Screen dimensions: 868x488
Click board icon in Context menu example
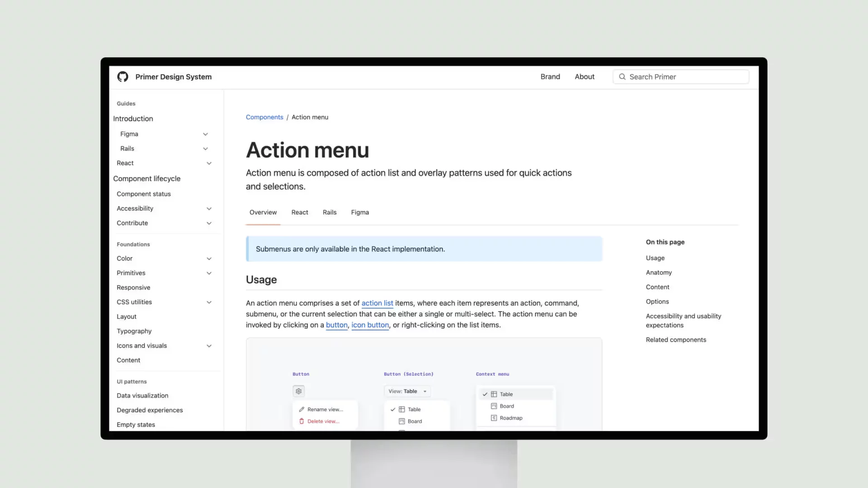(x=494, y=406)
